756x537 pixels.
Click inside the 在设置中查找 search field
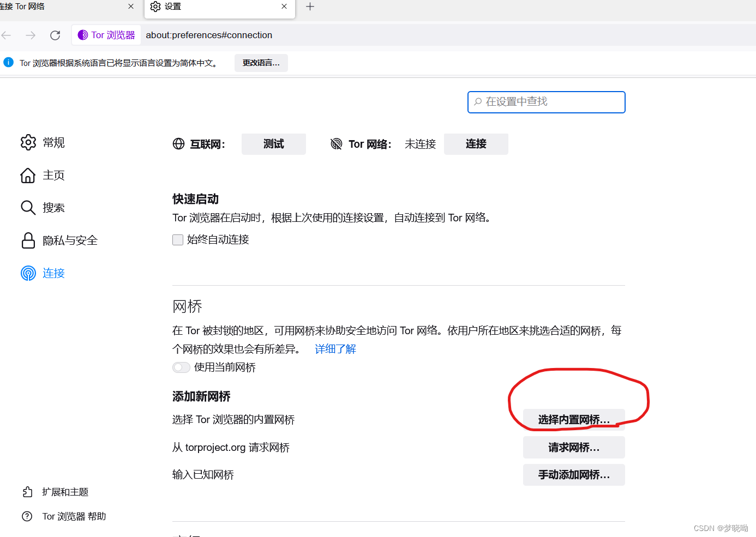point(545,102)
